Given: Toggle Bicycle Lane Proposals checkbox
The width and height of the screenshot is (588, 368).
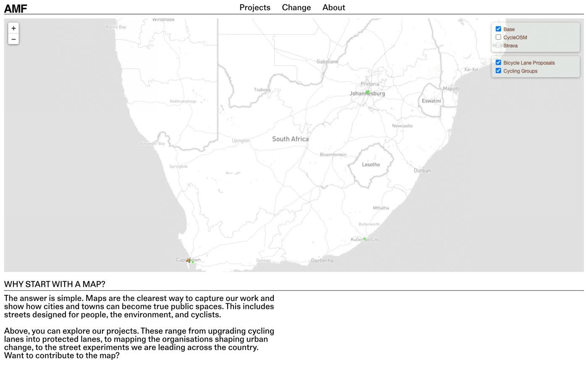Looking at the screenshot, I should pos(498,62).
